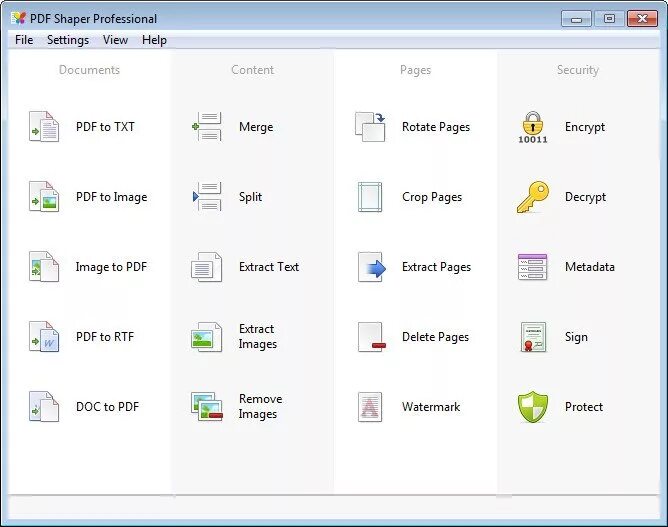Choose the PDF to Image label
This screenshot has height=527, width=668.
pyautogui.click(x=112, y=197)
